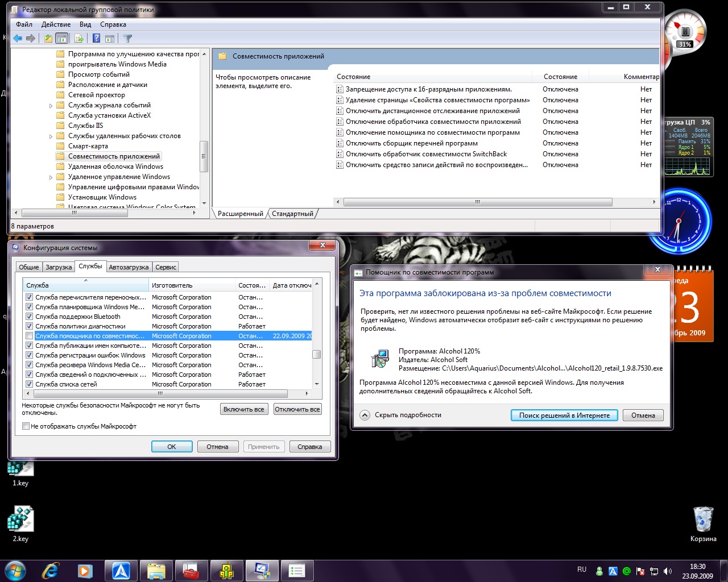
Task: Open the Действие menu
Action: tap(56, 24)
